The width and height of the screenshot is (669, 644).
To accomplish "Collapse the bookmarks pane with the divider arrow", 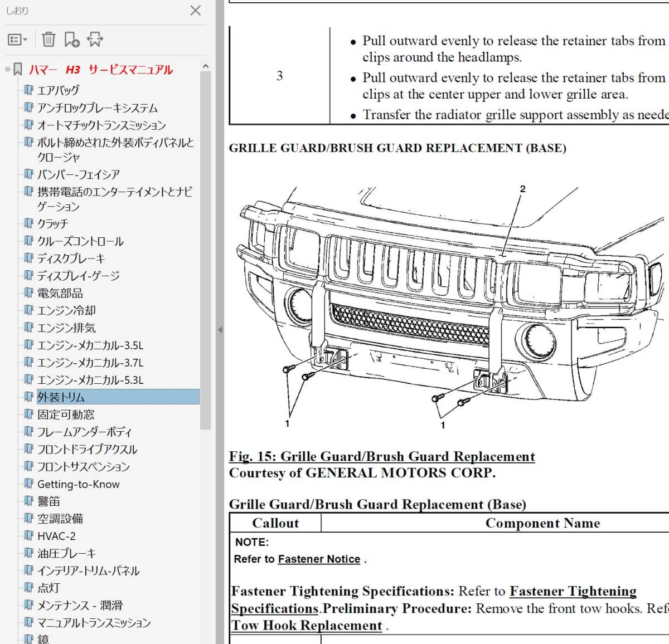I will tap(220, 330).
